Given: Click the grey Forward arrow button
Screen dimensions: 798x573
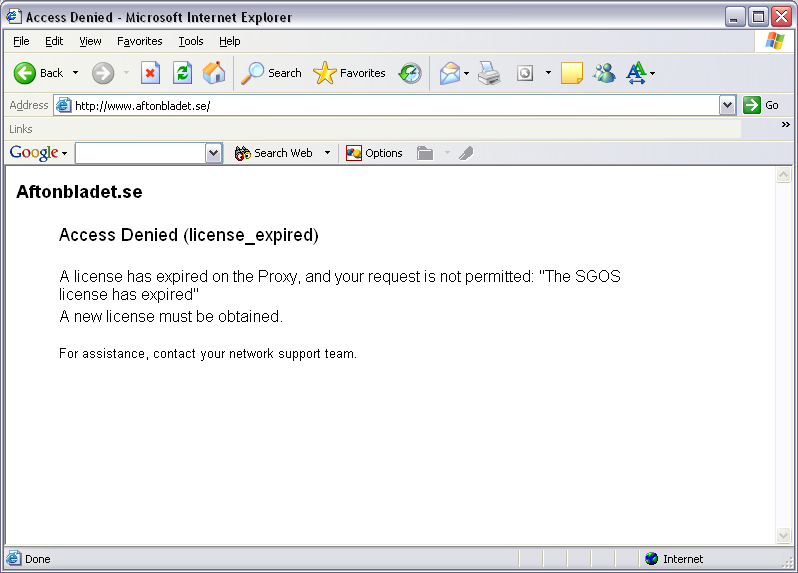Looking at the screenshot, I should click(x=103, y=73).
